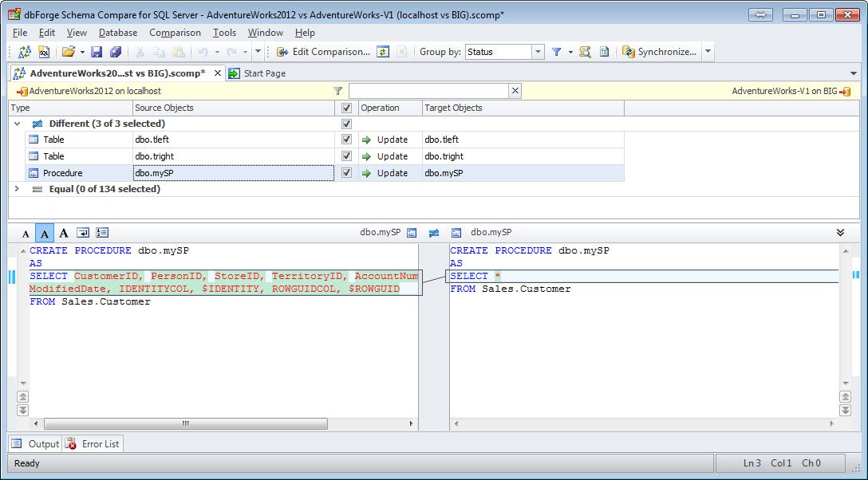Collapse the Different objects group
This screenshot has width=868, height=480.
(16, 122)
